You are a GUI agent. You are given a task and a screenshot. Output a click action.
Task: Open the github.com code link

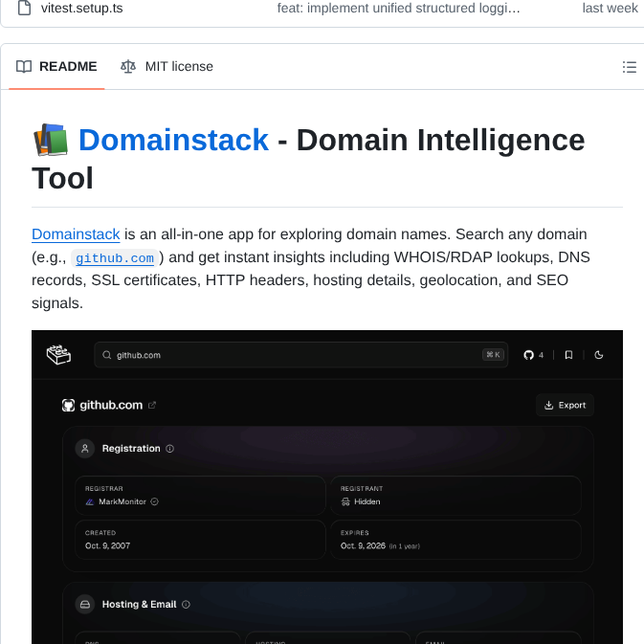click(115, 258)
